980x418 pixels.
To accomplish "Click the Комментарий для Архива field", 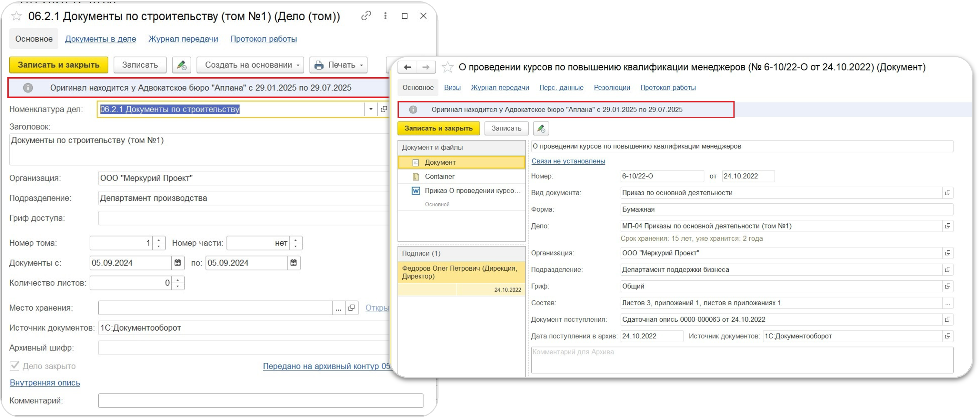I will [742, 360].
